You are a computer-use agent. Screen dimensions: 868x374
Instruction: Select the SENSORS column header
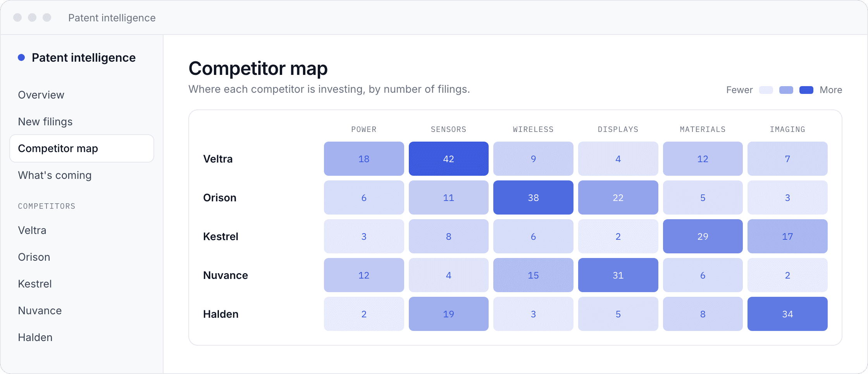coord(449,130)
